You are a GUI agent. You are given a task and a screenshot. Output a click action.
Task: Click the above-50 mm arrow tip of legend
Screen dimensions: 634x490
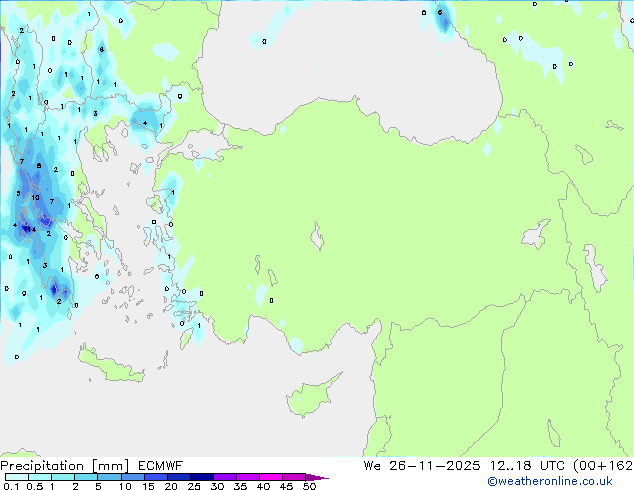317,477
